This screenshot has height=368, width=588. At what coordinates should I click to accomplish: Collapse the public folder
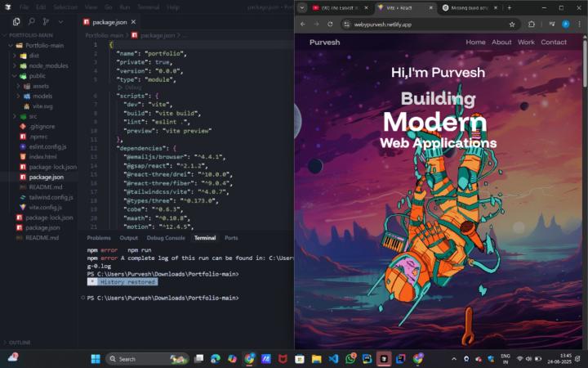point(38,75)
